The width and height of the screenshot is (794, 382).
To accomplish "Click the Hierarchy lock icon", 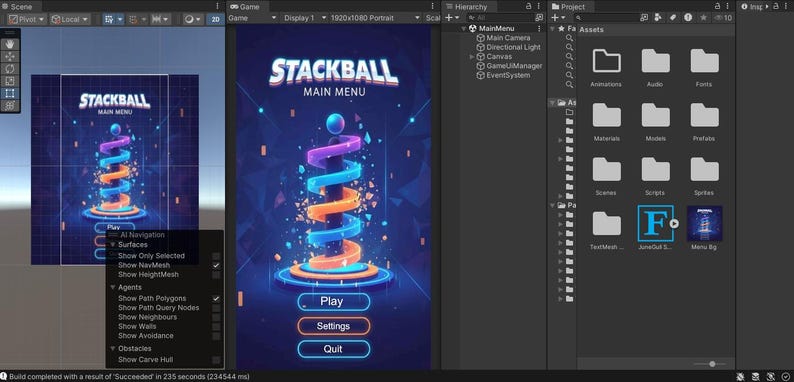I will click(x=529, y=6).
